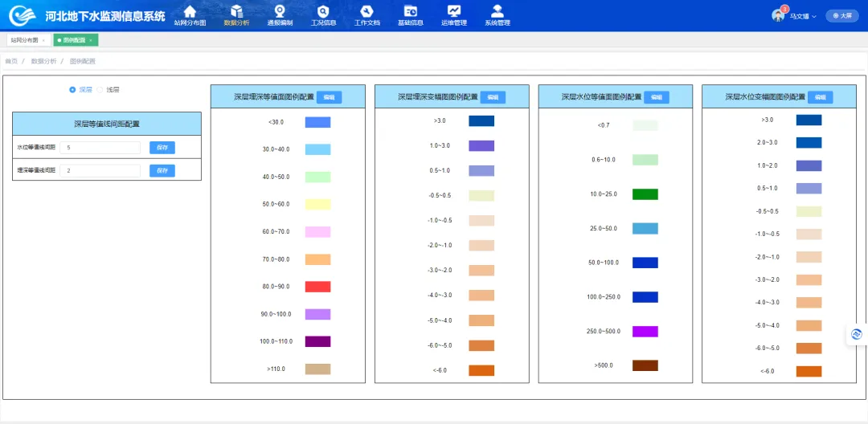The width and height of the screenshot is (868, 424).
Task: Close the 图例配置 tab
Action: (91, 39)
